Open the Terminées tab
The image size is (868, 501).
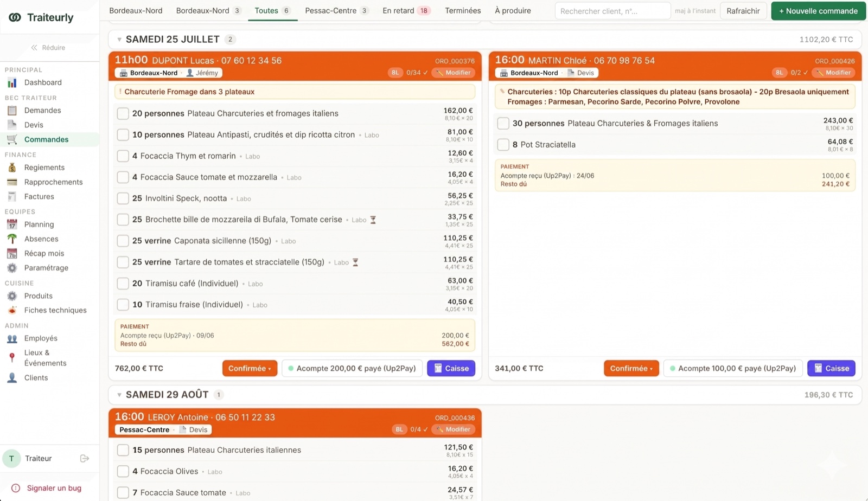[x=463, y=11]
